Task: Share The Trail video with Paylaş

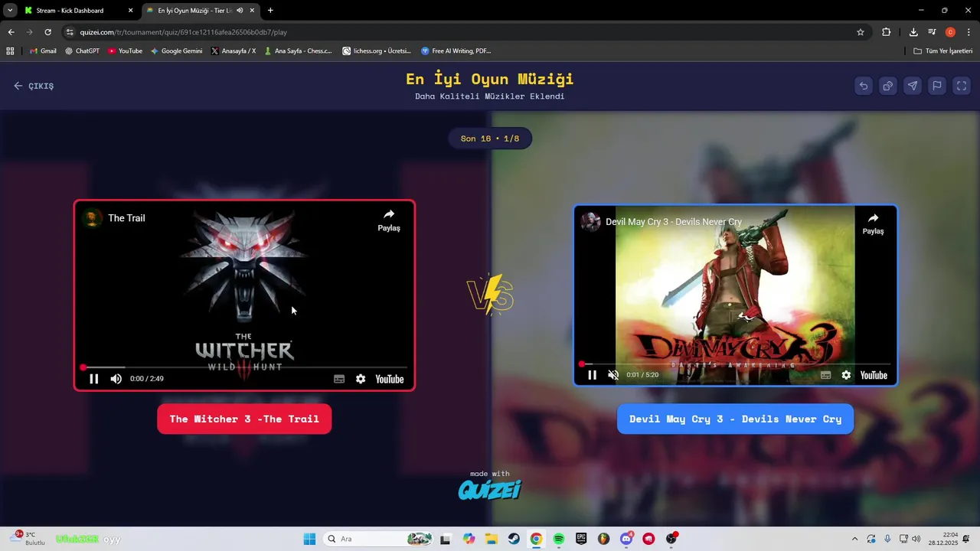Action: (x=389, y=220)
